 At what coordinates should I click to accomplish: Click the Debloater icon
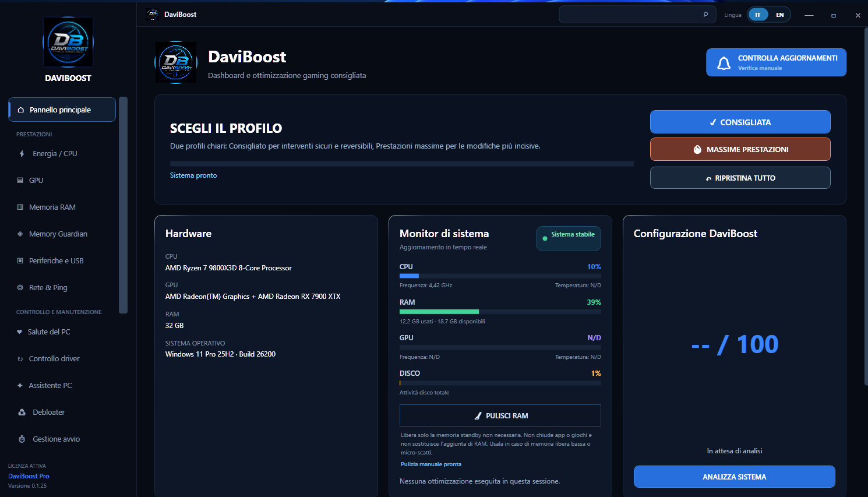22,413
